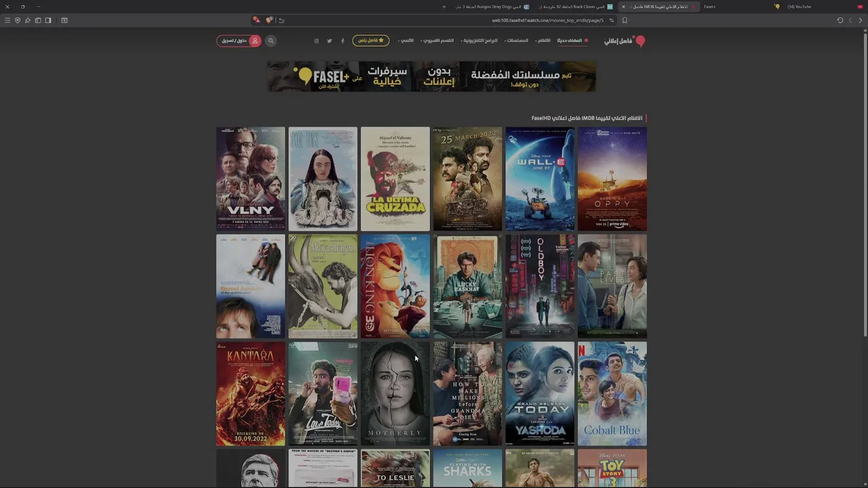868x488 pixels.
Task: Expand the الأنمي (Anime) menu
Action: pyautogui.click(x=406, y=41)
